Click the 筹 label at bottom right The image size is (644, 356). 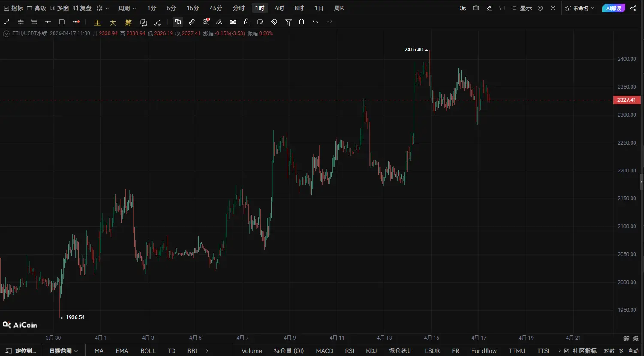tap(626, 339)
